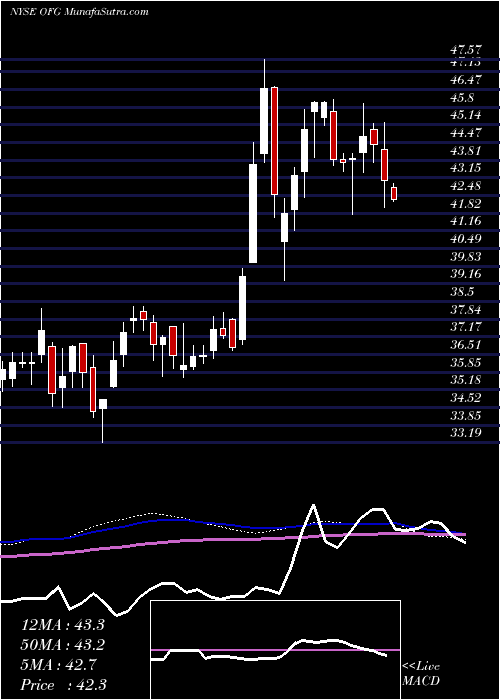Click the NYSE OFG MunafaSutra.com title text
Image resolution: width=500 pixels, height=700 pixels.
(79, 12)
